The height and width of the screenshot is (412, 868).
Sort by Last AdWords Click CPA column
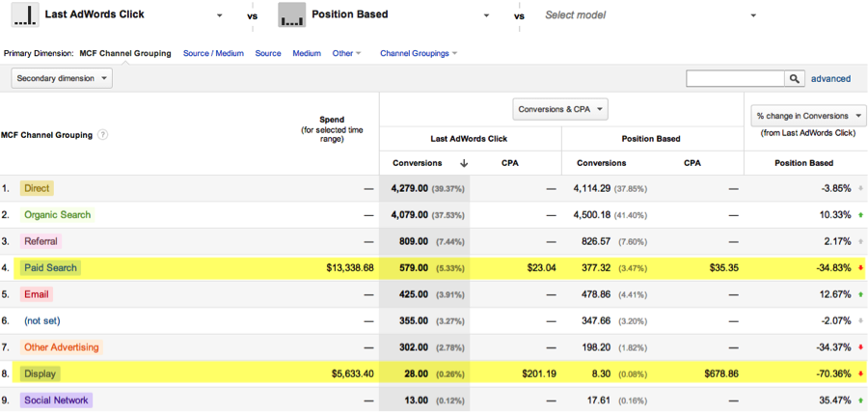point(509,163)
